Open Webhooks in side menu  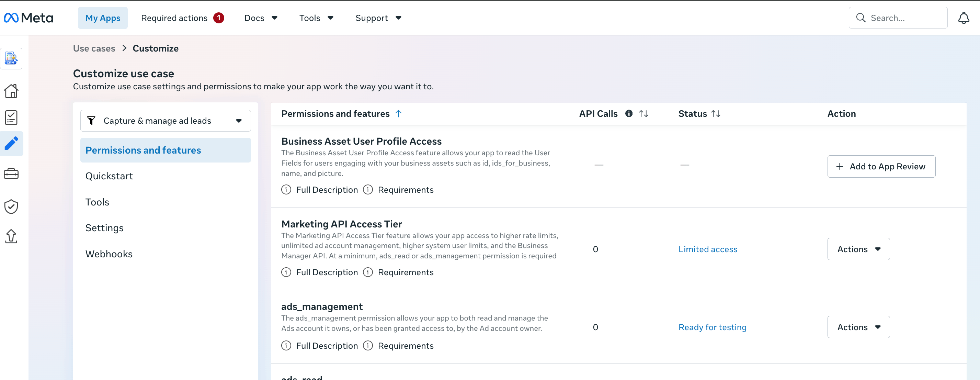tap(109, 254)
